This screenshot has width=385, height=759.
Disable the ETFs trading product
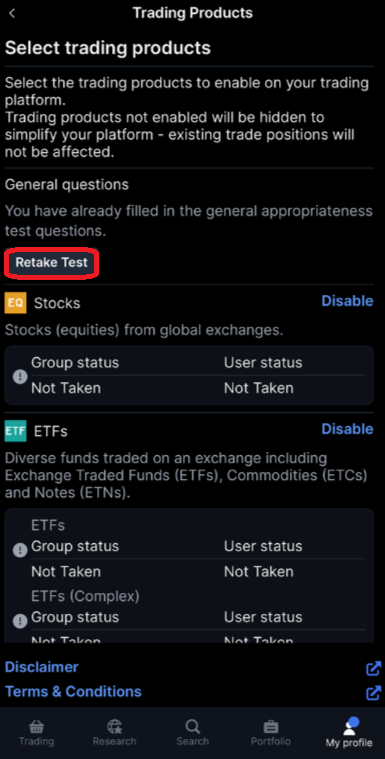(347, 429)
